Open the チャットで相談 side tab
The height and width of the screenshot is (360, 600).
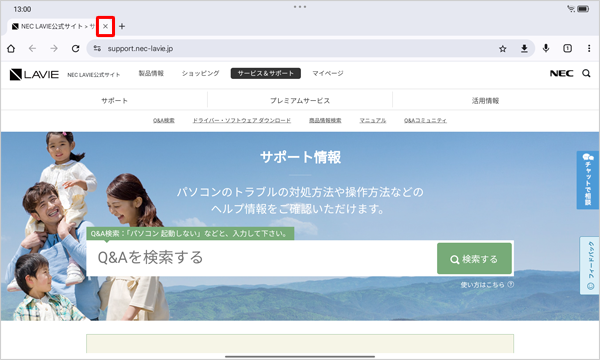(588, 180)
